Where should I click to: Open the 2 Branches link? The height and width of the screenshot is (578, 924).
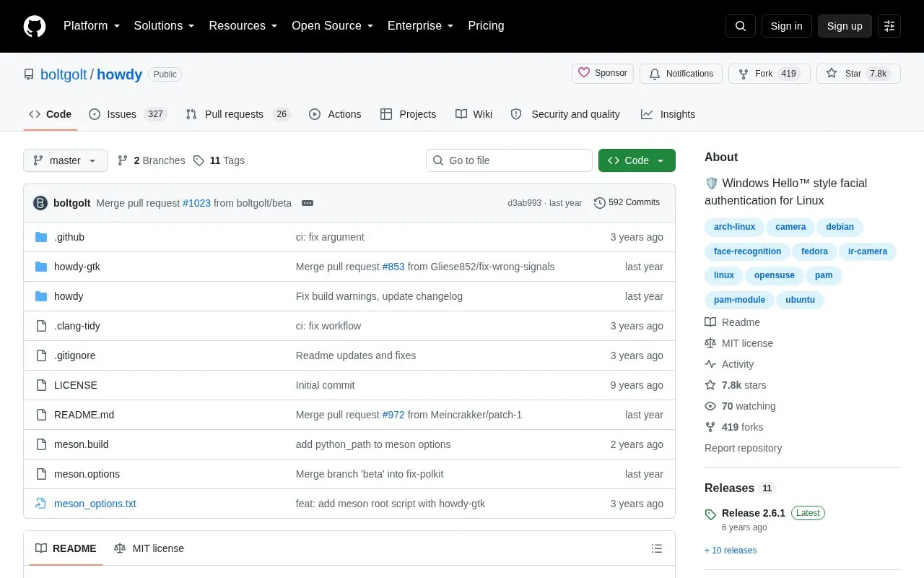pos(151,160)
